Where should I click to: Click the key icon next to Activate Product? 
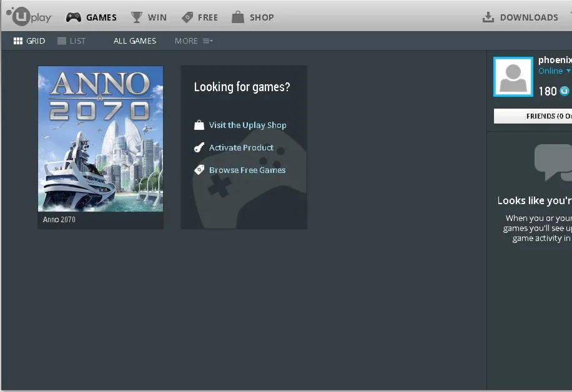click(200, 147)
